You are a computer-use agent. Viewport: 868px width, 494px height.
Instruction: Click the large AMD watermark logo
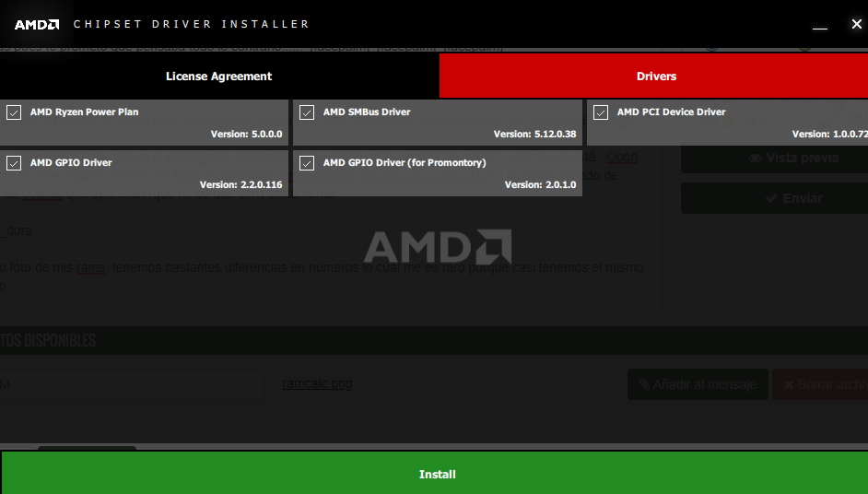438,247
